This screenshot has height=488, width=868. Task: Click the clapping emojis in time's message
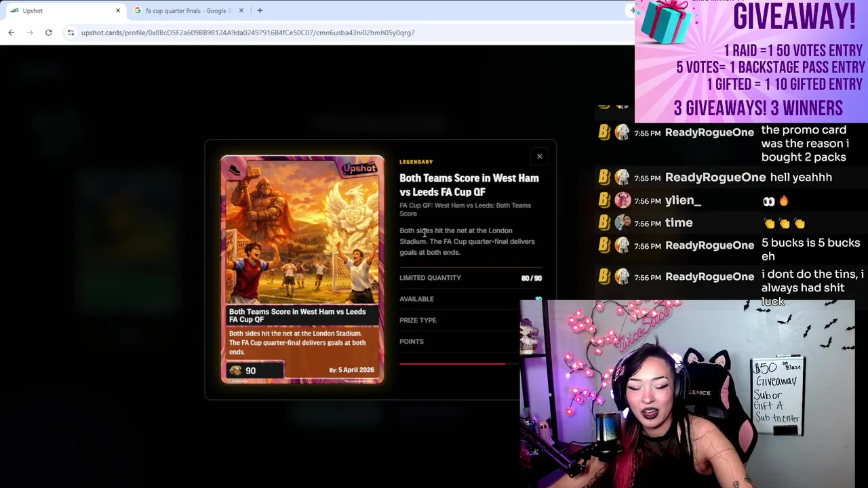coord(784,224)
